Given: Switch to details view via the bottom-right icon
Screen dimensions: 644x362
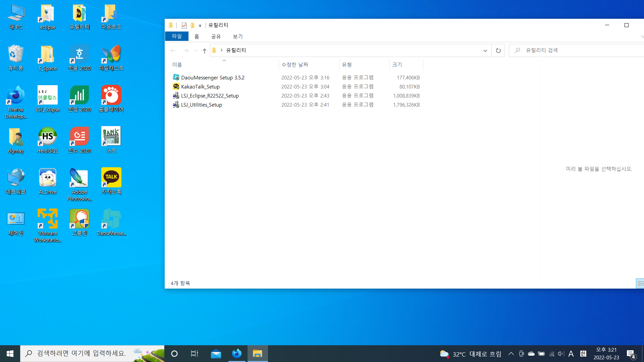Looking at the screenshot, I should (640, 284).
